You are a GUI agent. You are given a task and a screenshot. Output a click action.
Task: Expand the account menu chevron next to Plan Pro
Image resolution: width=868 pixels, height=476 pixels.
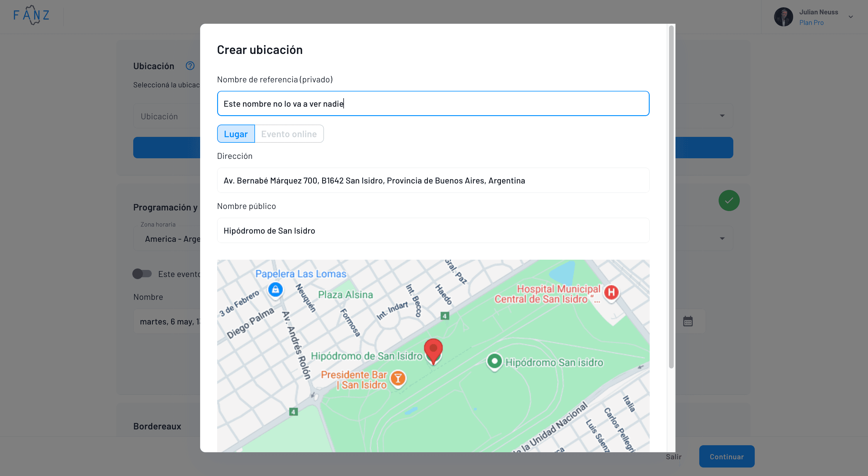click(x=851, y=16)
